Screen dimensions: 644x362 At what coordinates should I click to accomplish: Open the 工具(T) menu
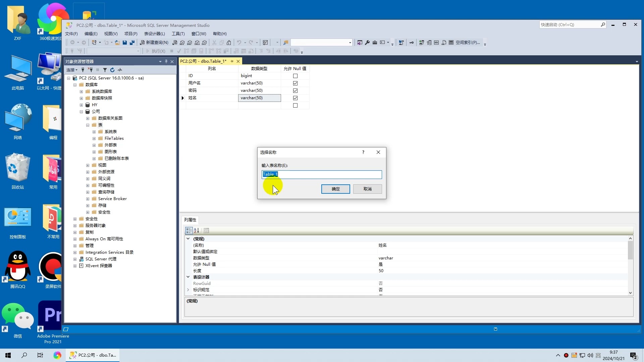tap(178, 34)
